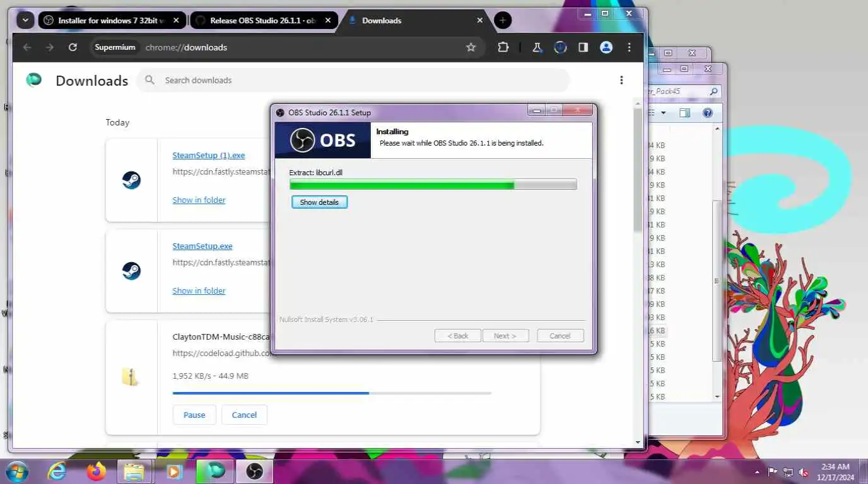Open the Downloads page more actions menu
868x484 pixels.
621,80
